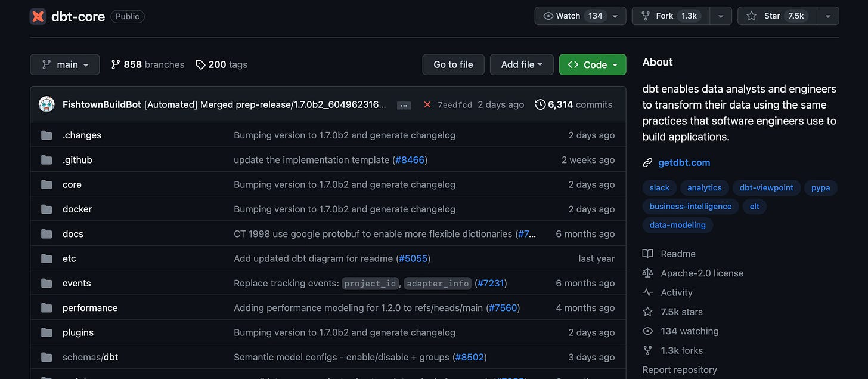Select the slack topic tag

(x=659, y=187)
